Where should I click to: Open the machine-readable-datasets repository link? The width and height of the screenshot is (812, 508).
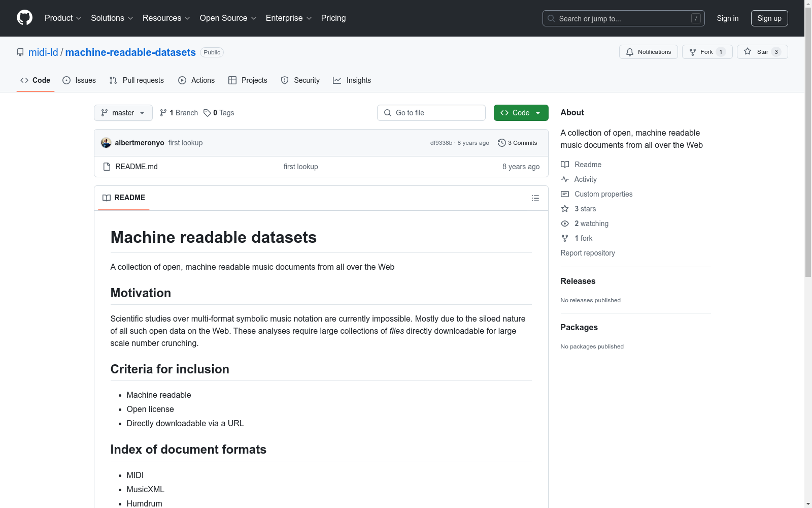coord(130,52)
